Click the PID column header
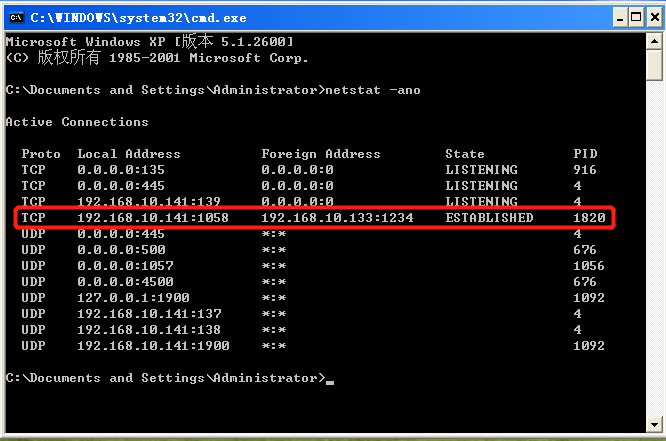 [x=585, y=153]
